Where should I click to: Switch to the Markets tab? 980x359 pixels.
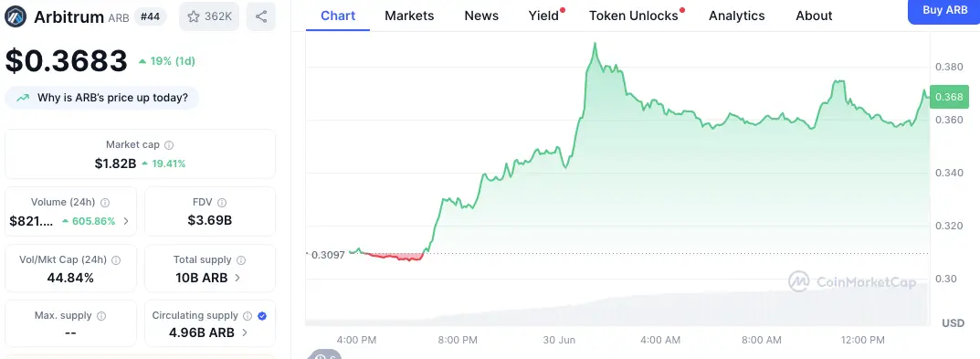[409, 16]
